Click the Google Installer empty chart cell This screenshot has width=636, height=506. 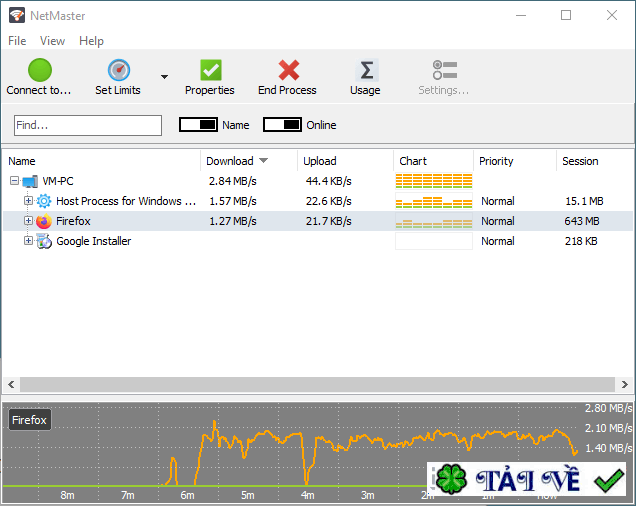[434, 241]
